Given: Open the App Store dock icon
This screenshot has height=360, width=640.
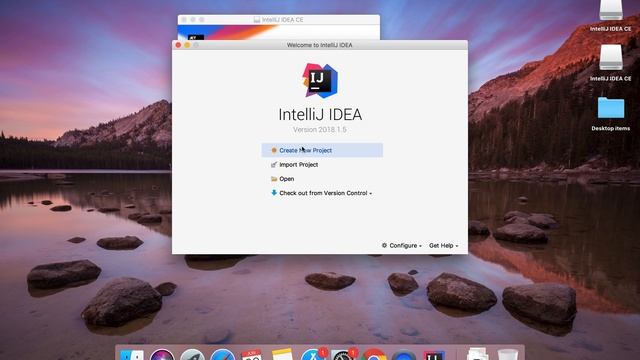Looking at the screenshot, I should pos(313,355).
